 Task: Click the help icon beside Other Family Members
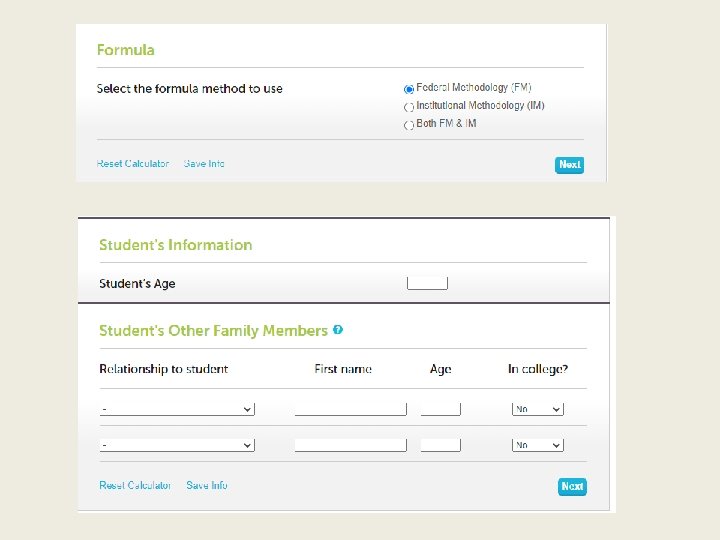click(338, 330)
